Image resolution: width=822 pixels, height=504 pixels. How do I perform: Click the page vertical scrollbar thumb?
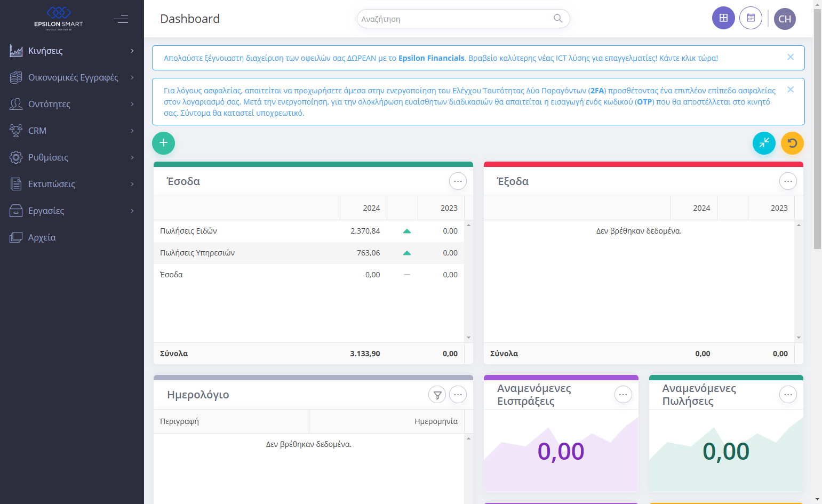817,128
